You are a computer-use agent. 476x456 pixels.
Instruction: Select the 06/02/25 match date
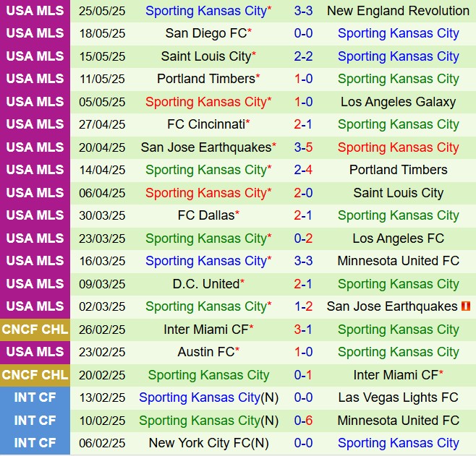click(103, 443)
